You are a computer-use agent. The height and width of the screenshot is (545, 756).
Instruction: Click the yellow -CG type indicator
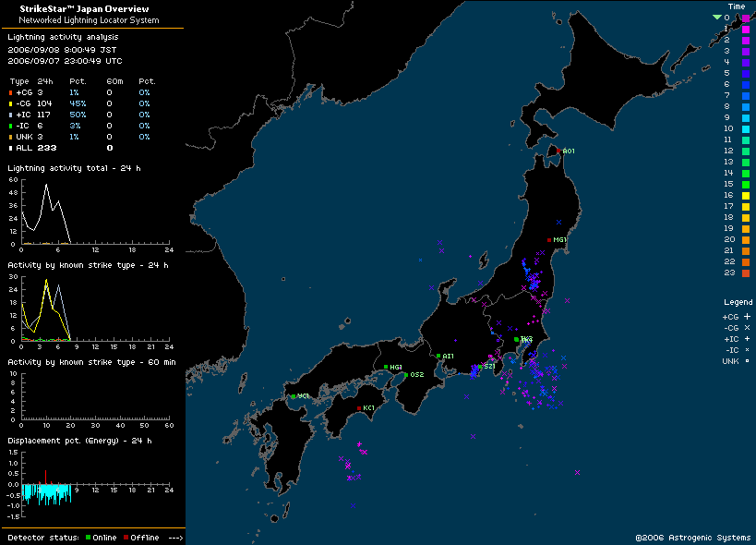pyautogui.click(x=11, y=103)
